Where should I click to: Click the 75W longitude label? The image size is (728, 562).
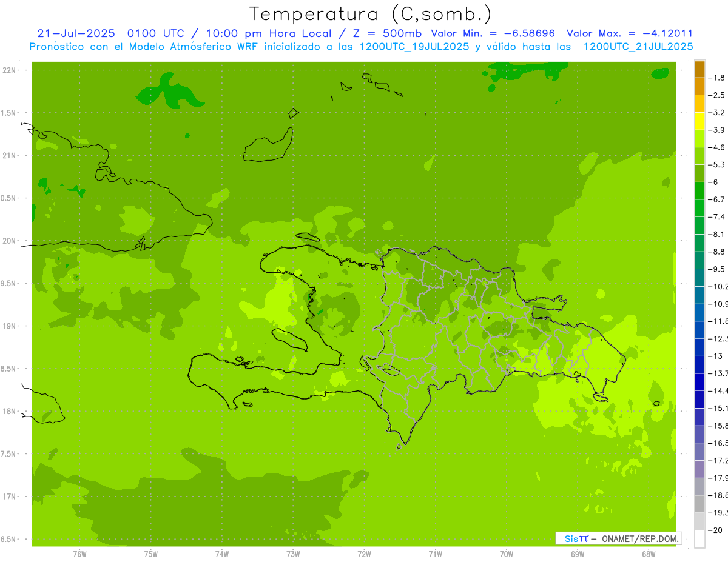click(x=150, y=554)
